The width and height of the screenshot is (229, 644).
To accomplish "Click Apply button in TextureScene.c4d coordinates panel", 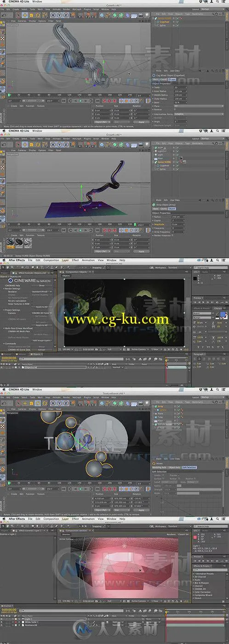I will point(141,510).
